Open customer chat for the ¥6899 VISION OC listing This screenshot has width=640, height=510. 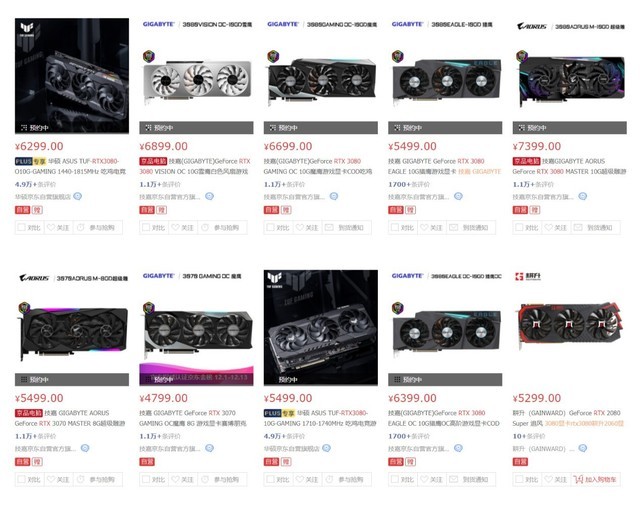click(209, 196)
